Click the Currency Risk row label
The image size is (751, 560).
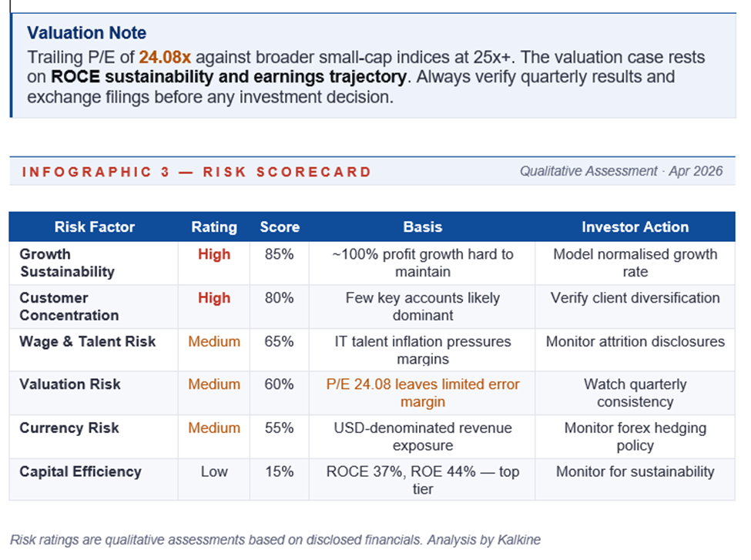pos(69,428)
